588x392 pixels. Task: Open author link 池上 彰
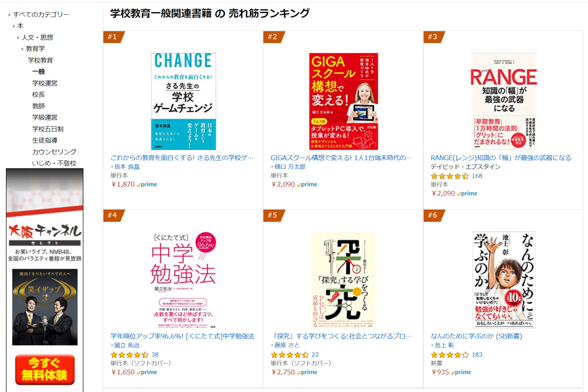click(x=444, y=345)
